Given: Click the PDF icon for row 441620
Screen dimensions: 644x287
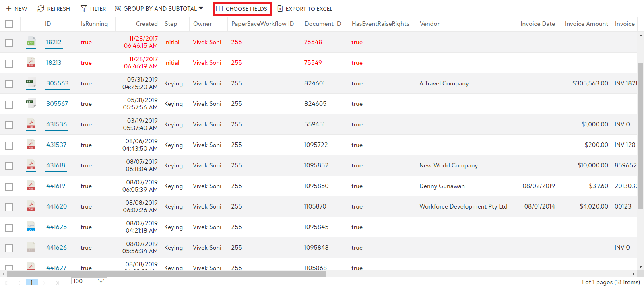Looking at the screenshot, I should click(31, 206).
